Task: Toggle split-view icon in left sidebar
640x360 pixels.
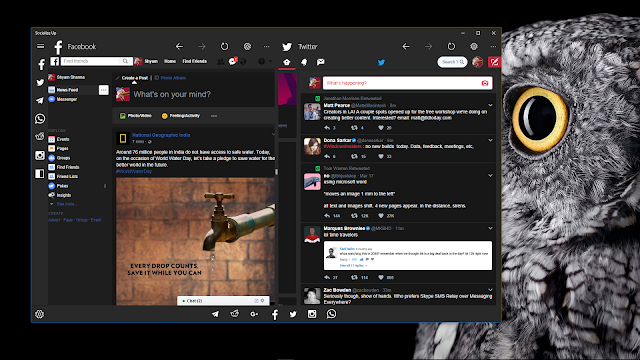Action: [40, 174]
